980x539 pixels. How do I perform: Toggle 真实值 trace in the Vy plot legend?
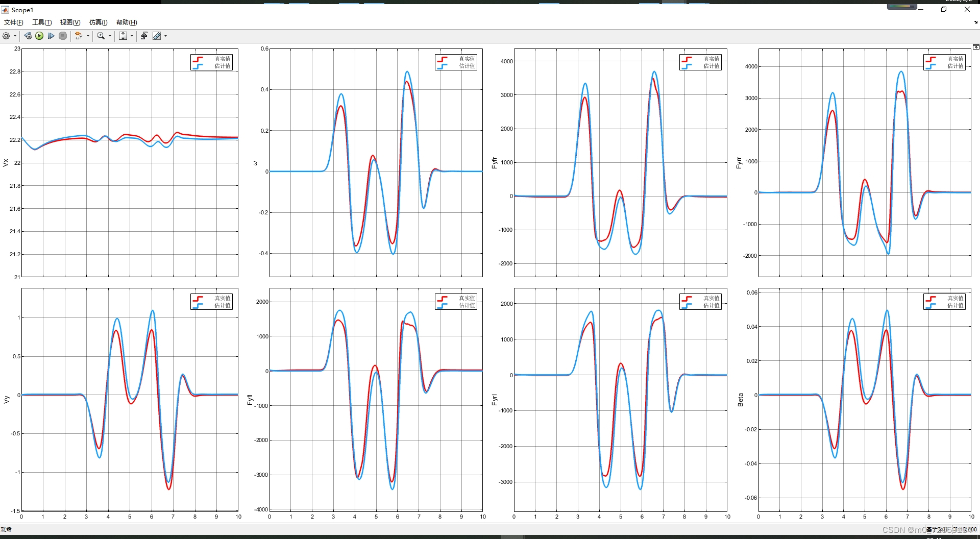(222, 298)
